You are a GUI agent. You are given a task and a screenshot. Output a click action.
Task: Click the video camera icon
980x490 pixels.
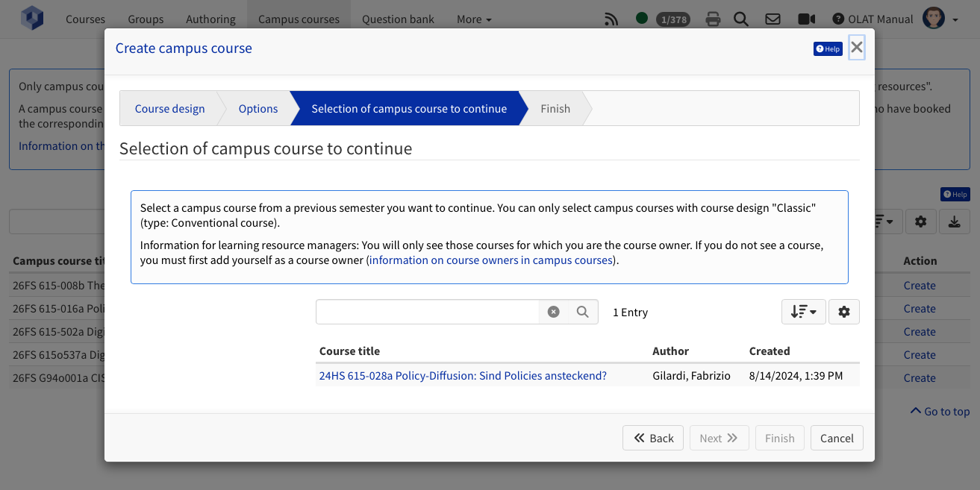point(806,19)
